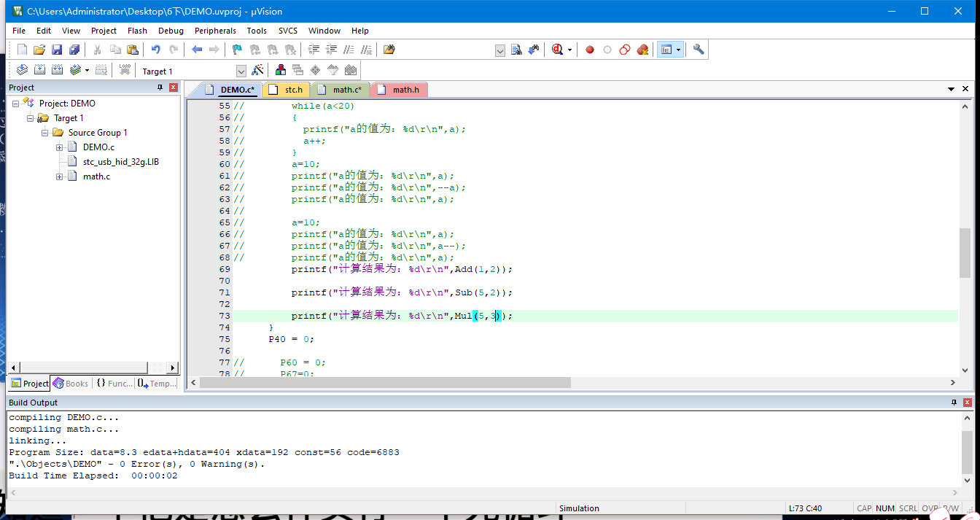Click the Incremental Find binoculars icon
The height and width of the screenshot is (520, 980).
tap(534, 50)
